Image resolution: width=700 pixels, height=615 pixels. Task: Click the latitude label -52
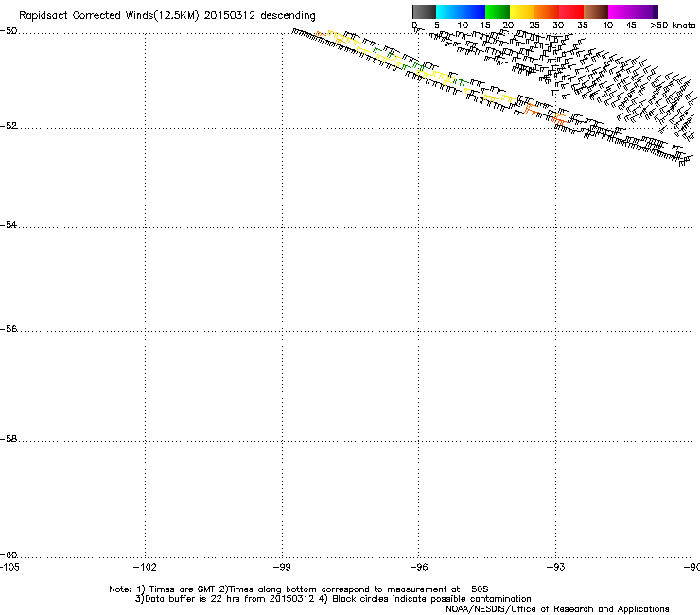(9, 126)
